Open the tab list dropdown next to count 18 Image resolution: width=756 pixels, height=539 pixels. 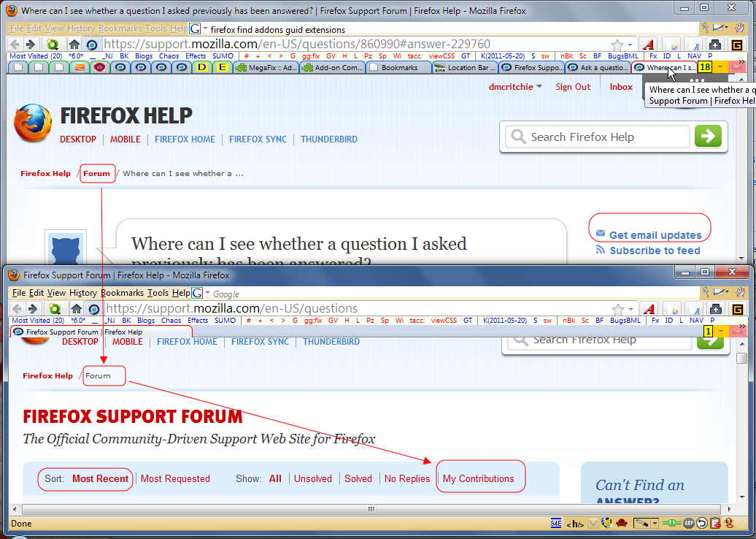pos(720,67)
